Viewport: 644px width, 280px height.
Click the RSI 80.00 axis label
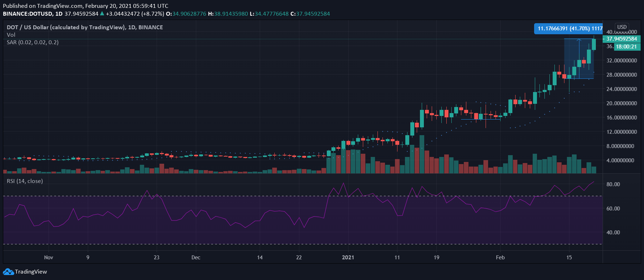click(613, 184)
